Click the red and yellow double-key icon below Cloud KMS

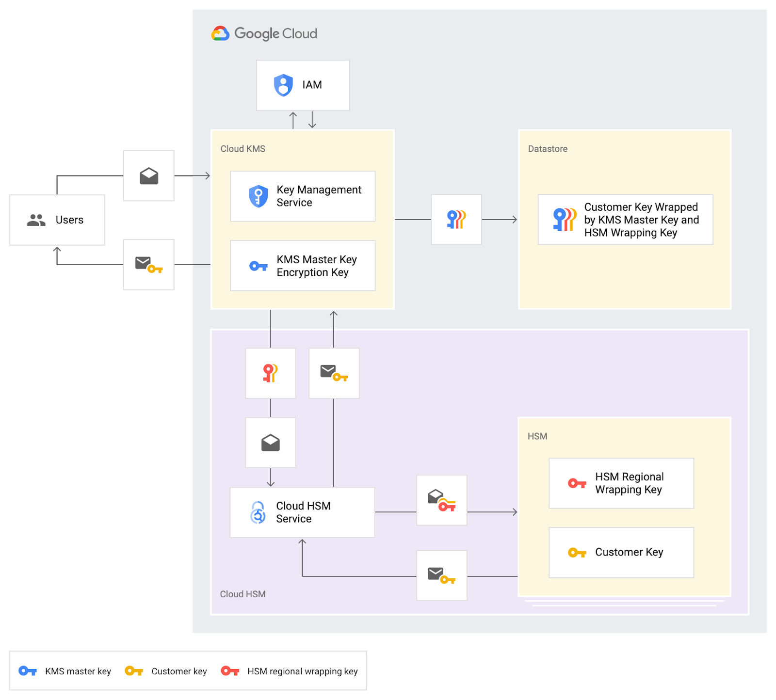click(x=271, y=373)
